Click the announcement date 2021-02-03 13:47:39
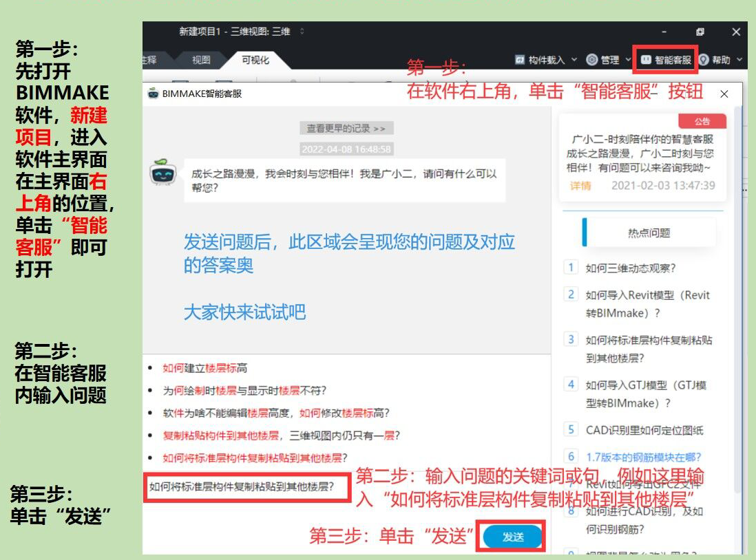 pyautogui.click(x=663, y=186)
